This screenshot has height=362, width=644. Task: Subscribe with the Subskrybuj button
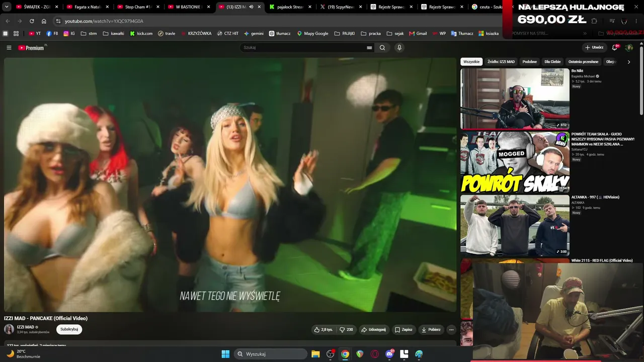(69, 329)
